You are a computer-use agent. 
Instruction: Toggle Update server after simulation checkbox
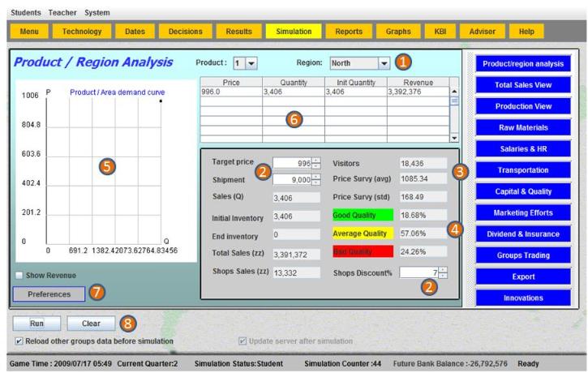click(243, 341)
